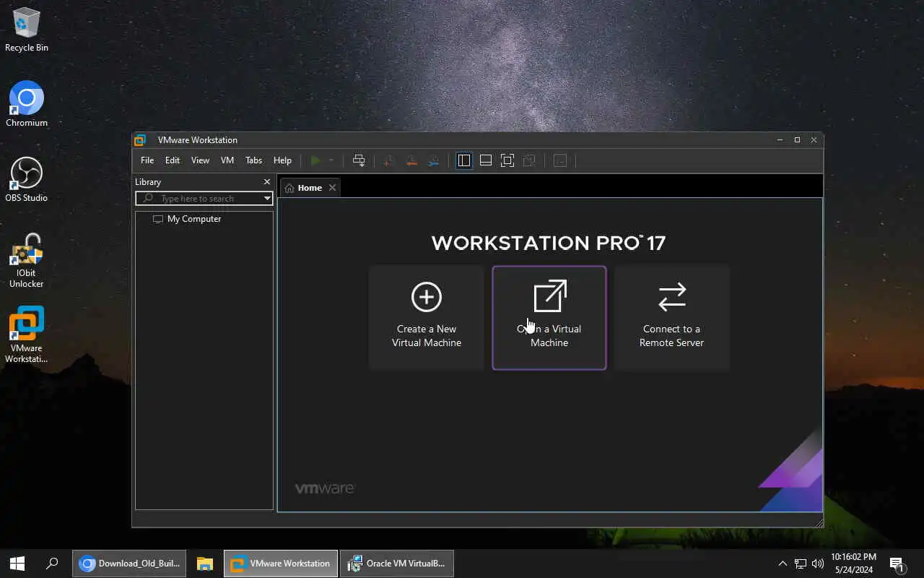Click Send Ctrl+Alt+Del toolbar icon

tap(359, 160)
